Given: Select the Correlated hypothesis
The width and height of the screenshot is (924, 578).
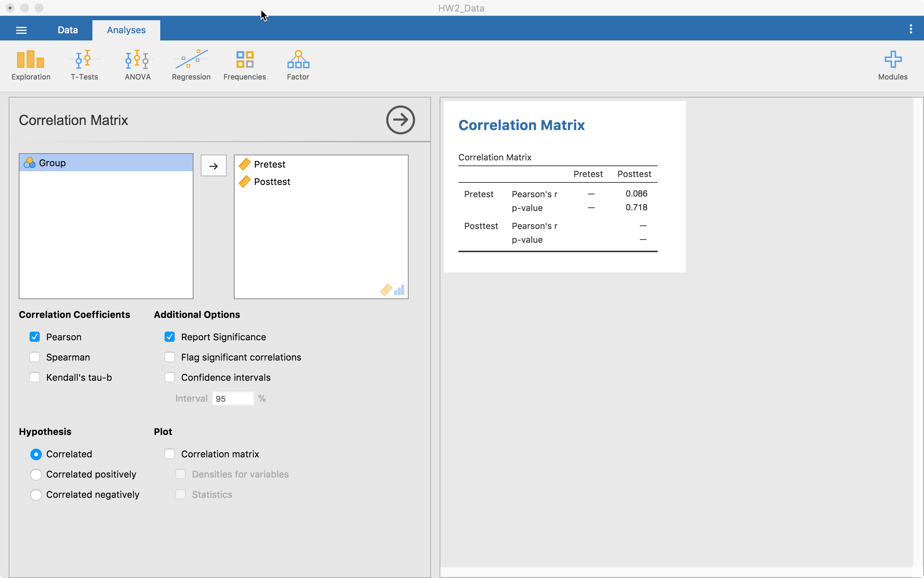Looking at the screenshot, I should pos(36,454).
